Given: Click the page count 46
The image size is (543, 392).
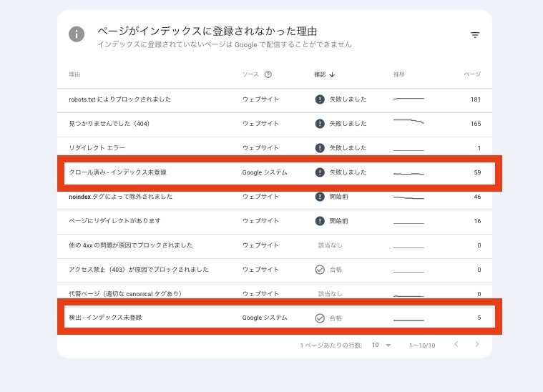Looking at the screenshot, I should (477, 197).
